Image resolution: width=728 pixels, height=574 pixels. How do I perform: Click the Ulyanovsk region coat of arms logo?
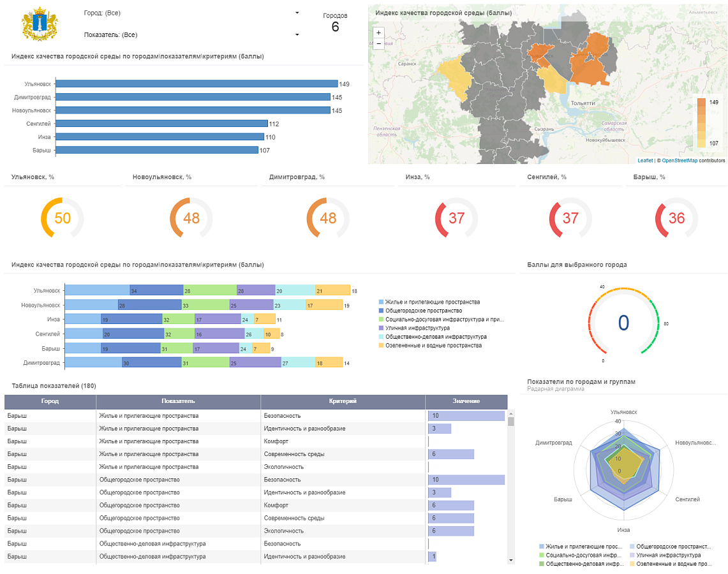(x=40, y=24)
